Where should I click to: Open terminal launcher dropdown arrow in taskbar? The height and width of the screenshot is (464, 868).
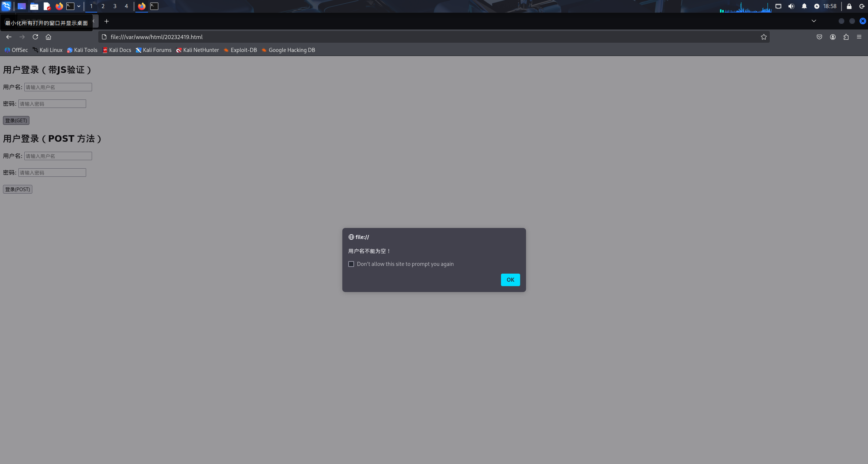pos(79,6)
